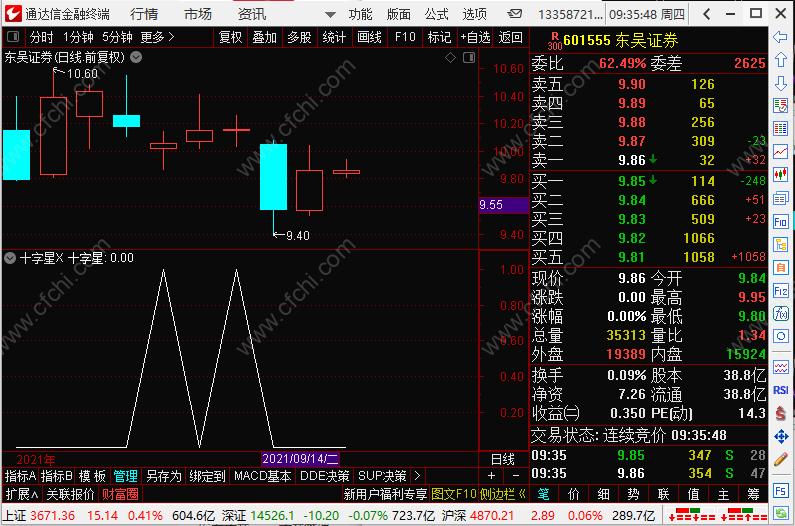The image size is (795, 526).
Task: Open the 版面 menu
Action: click(399, 14)
